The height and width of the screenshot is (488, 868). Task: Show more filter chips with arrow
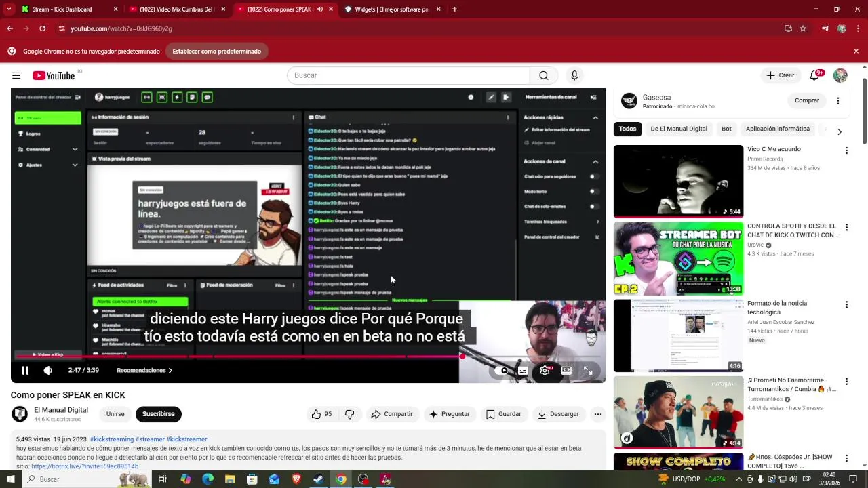coord(839,131)
